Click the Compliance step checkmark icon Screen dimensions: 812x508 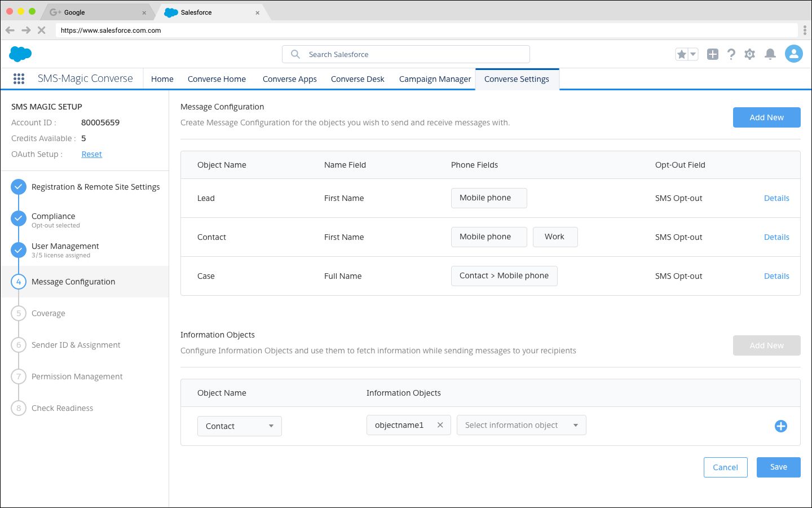click(19, 218)
